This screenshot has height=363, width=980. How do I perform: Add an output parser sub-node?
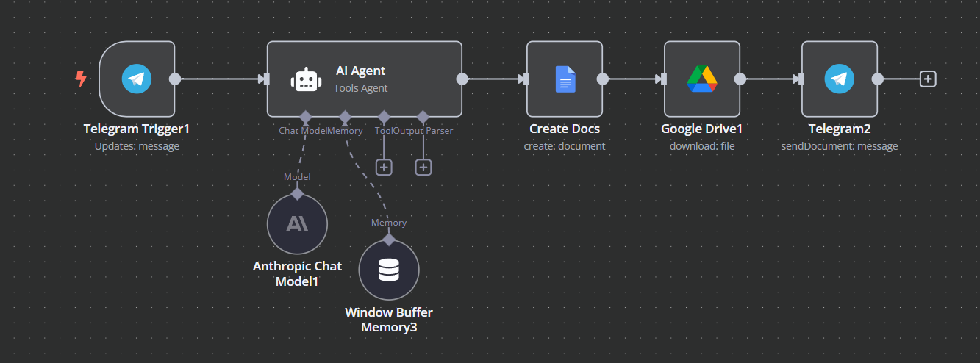tap(423, 167)
